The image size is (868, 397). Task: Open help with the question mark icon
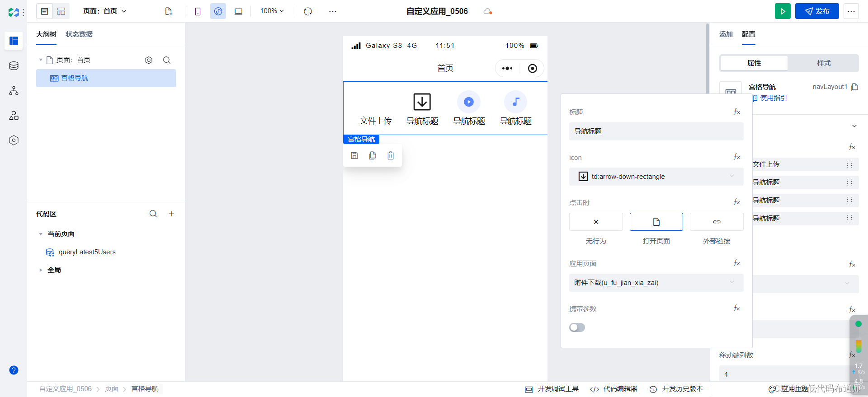14,370
